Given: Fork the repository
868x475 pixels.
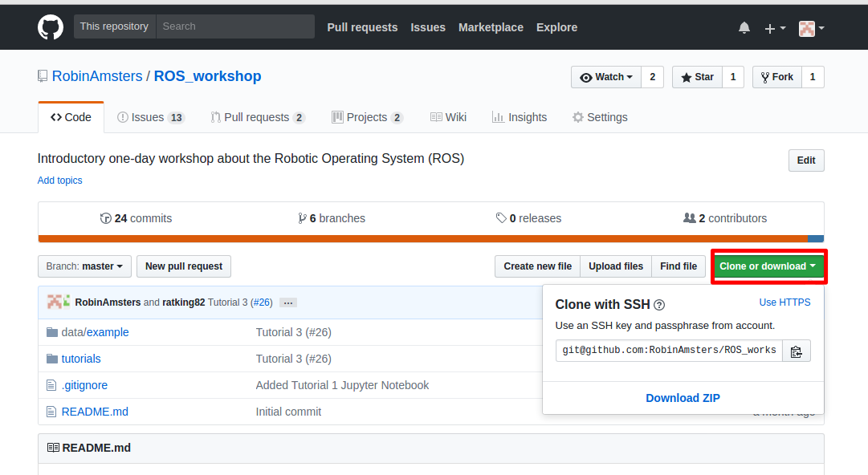Looking at the screenshot, I should tap(776, 77).
